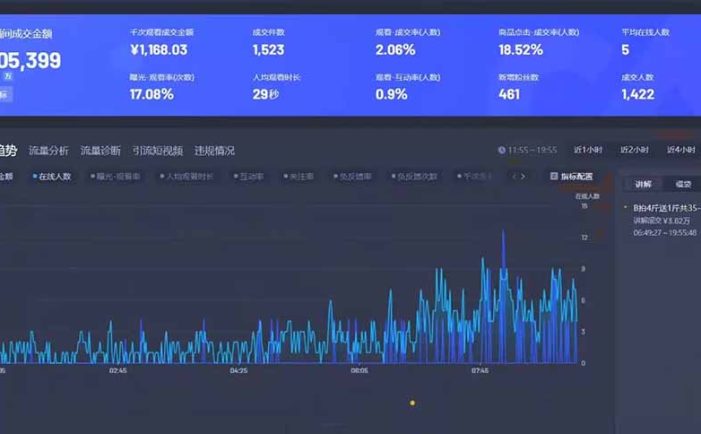The width and height of the screenshot is (701, 434).
Task: Click the 指标配置 settings icon
Action: 554,176
